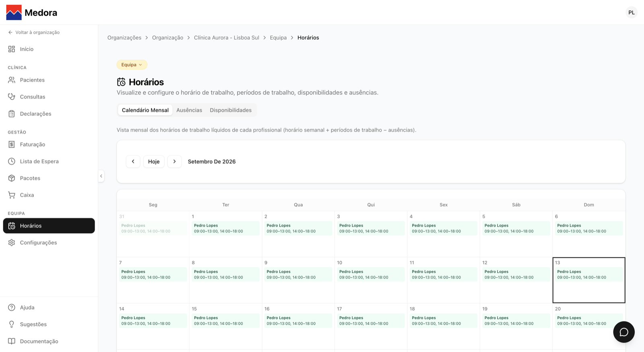Click the Faturação receipt icon
This screenshot has height=352, width=644.
pos(12,144)
